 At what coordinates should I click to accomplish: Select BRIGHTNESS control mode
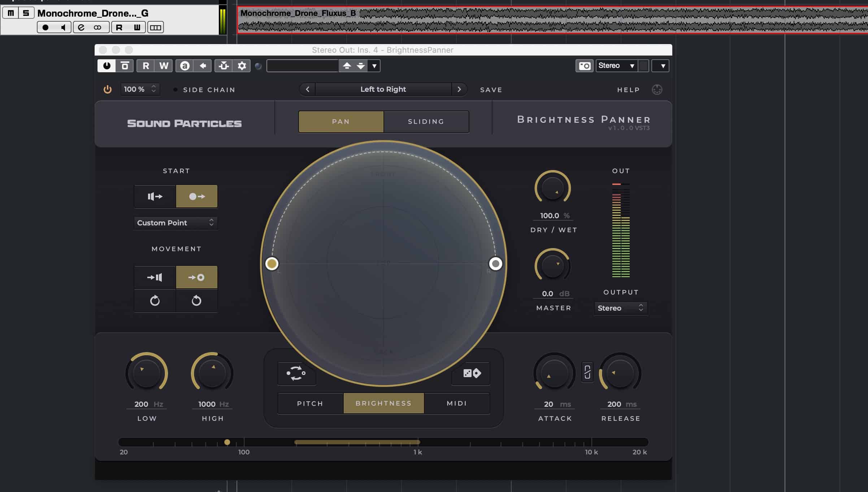[383, 403]
